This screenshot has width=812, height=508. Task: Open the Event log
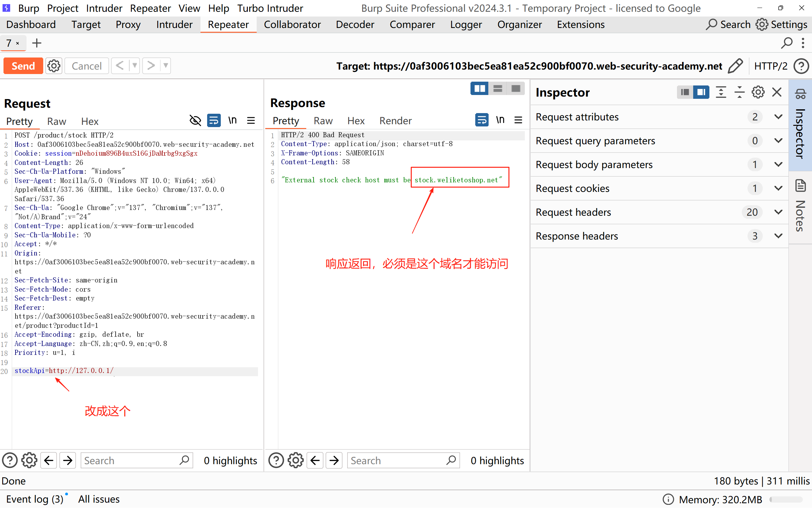[35, 499]
